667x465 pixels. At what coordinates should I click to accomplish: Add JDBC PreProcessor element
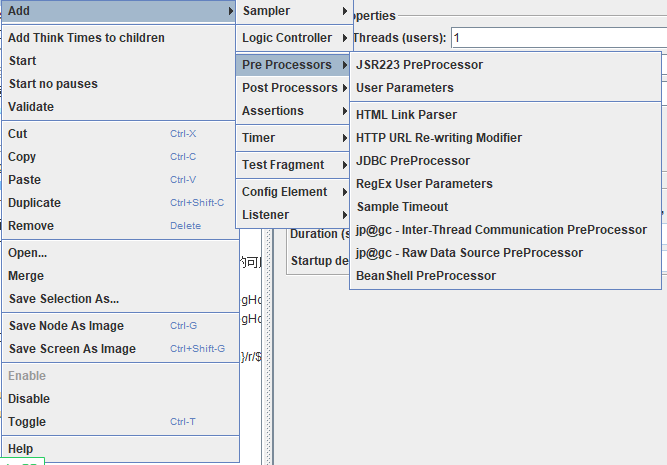(505, 161)
